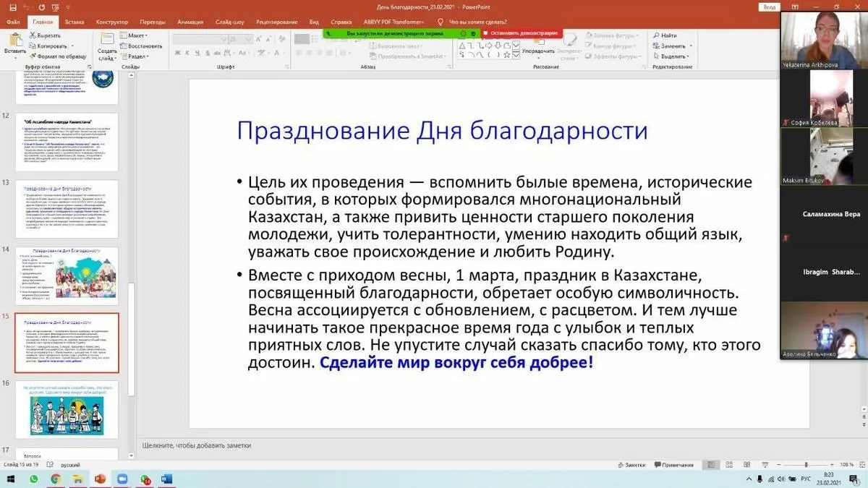Toggle strikethrough abc formatting
The image size is (868, 488).
click(x=216, y=53)
